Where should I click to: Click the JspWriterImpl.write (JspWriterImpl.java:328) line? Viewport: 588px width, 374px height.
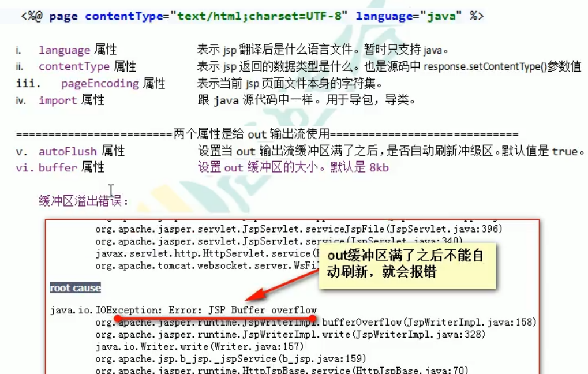click(x=290, y=334)
